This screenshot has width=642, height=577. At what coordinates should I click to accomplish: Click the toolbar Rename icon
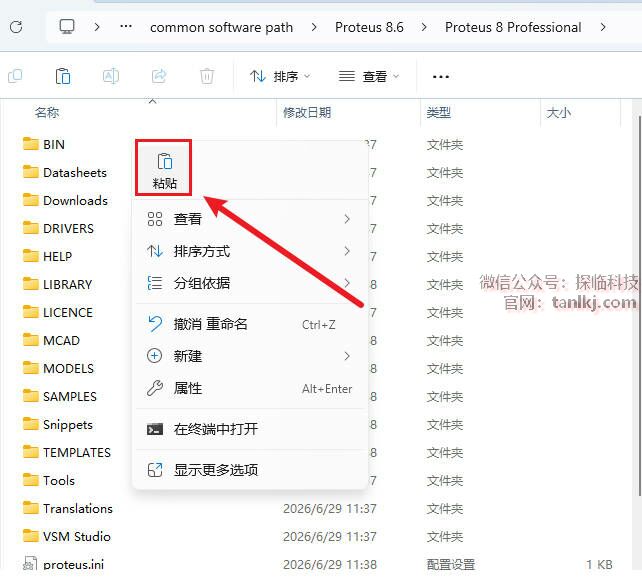pos(111,76)
